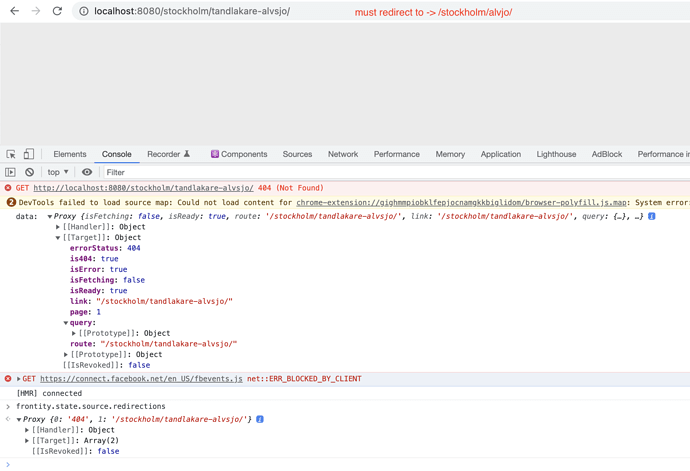Show the console sidebar icon

coord(11,172)
